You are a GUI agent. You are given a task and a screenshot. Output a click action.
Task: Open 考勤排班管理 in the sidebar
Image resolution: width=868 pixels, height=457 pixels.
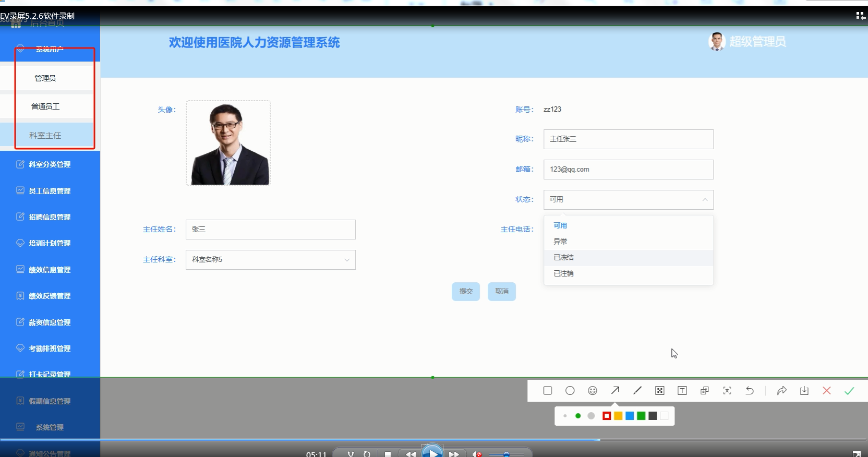50,348
